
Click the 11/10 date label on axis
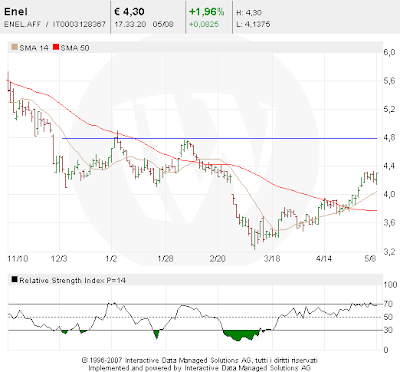click(x=18, y=259)
